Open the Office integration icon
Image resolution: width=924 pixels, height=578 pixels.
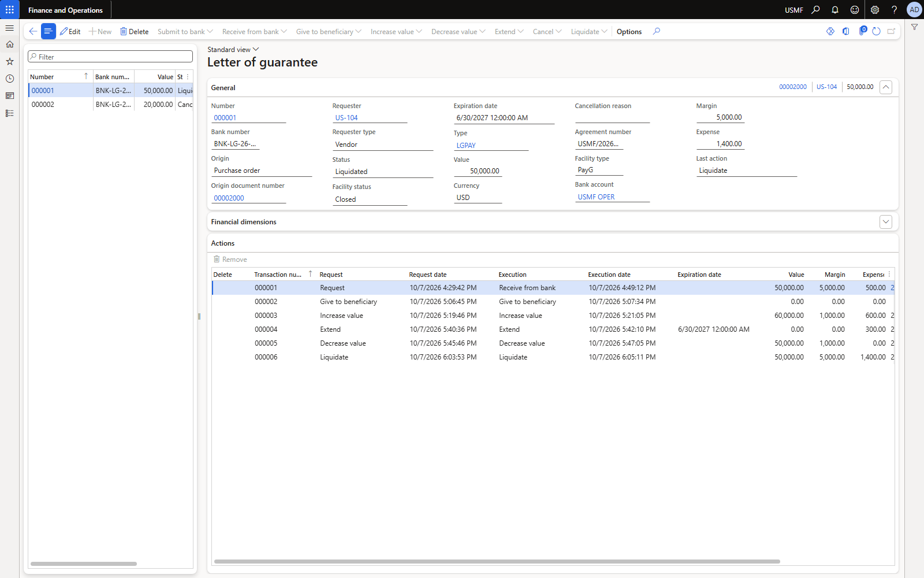(846, 31)
